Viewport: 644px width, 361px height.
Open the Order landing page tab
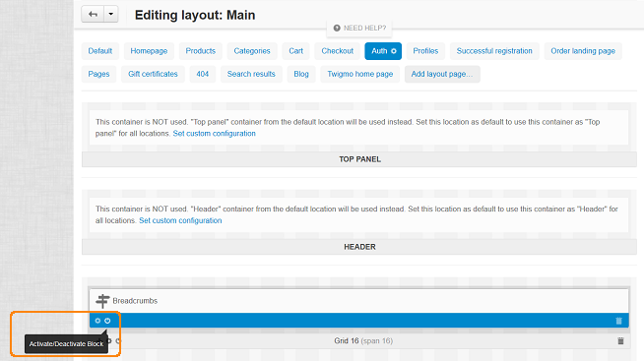tap(583, 51)
